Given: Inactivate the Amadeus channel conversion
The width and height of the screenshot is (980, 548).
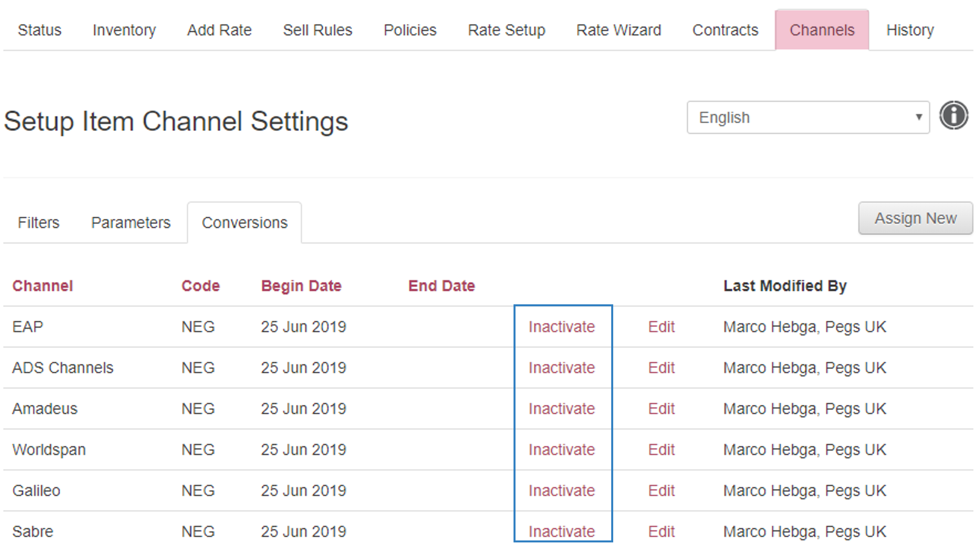Looking at the screenshot, I should [561, 409].
